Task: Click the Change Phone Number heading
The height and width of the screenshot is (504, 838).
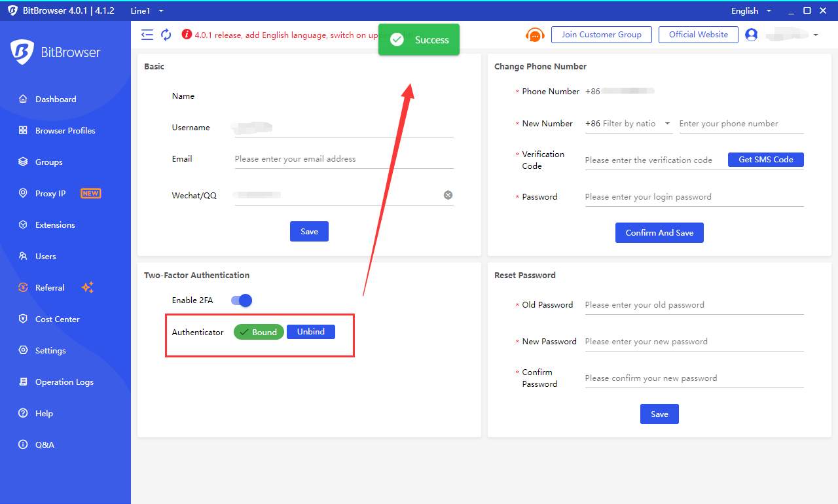Action: point(540,67)
